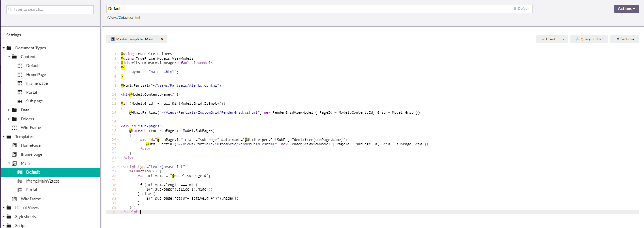This screenshot has height=228, width=644.
Task: Collapse the Document Types tree node
Action: (3, 48)
